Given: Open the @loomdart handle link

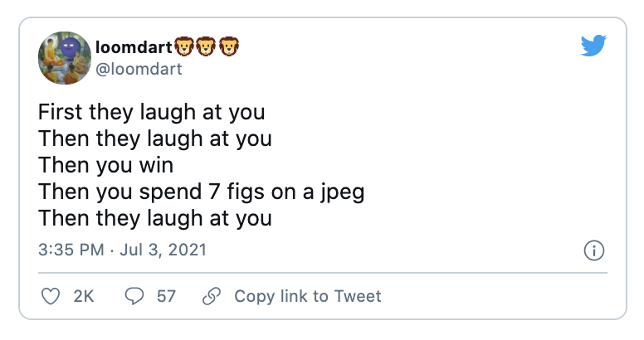Looking at the screenshot, I should tap(139, 69).
